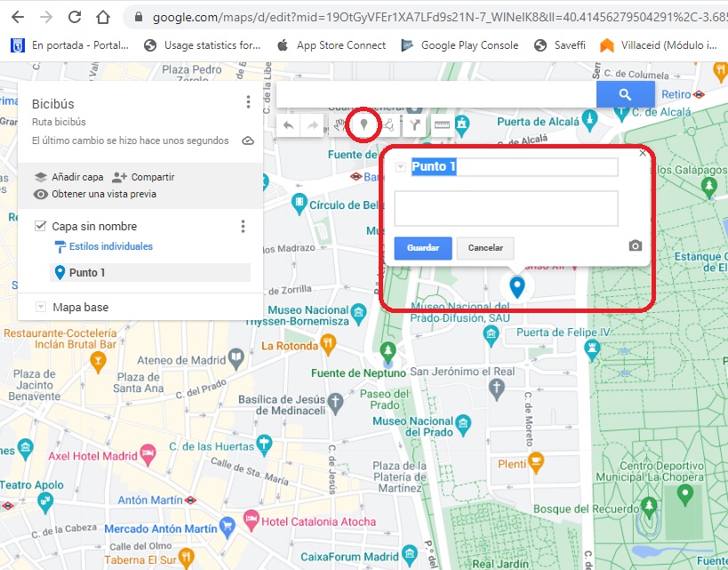Run the search with the blue magnifier button
Image resolution: width=728 pixels, height=570 pixels.
(625, 94)
